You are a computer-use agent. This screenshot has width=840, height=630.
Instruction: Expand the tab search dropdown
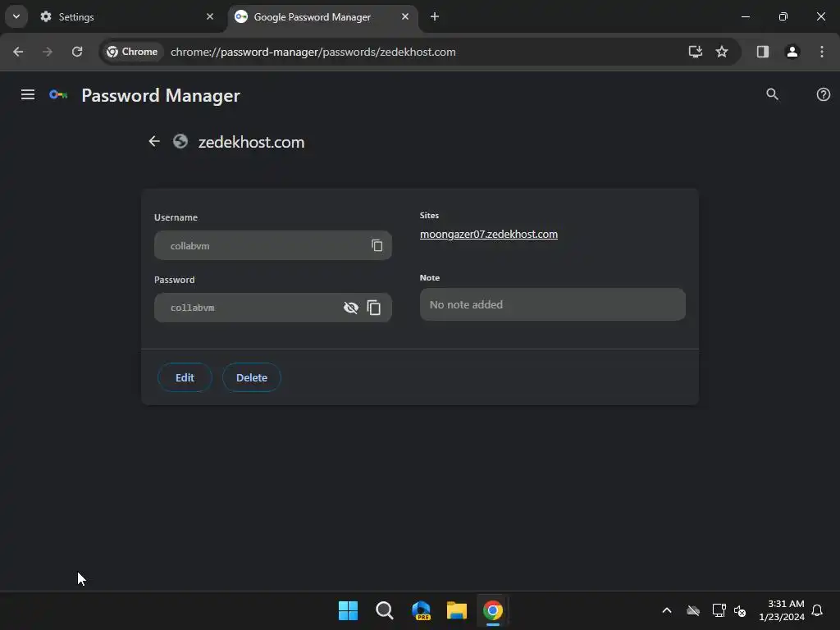pyautogui.click(x=16, y=16)
